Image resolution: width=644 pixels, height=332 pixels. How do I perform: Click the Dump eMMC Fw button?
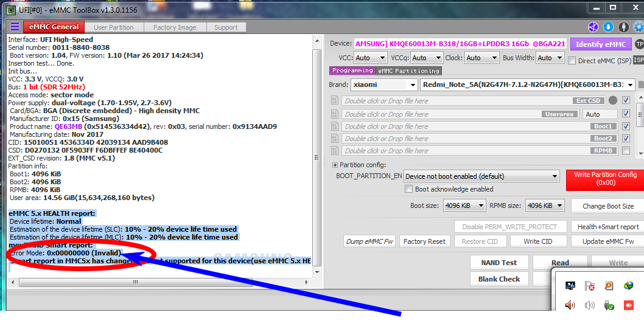tap(370, 241)
